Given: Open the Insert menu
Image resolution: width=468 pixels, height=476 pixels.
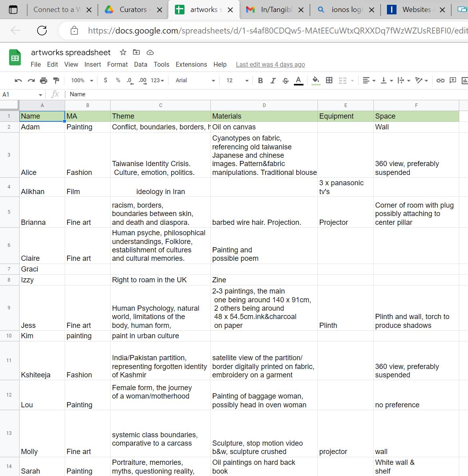Looking at the screenshot, I should (93, 64).
